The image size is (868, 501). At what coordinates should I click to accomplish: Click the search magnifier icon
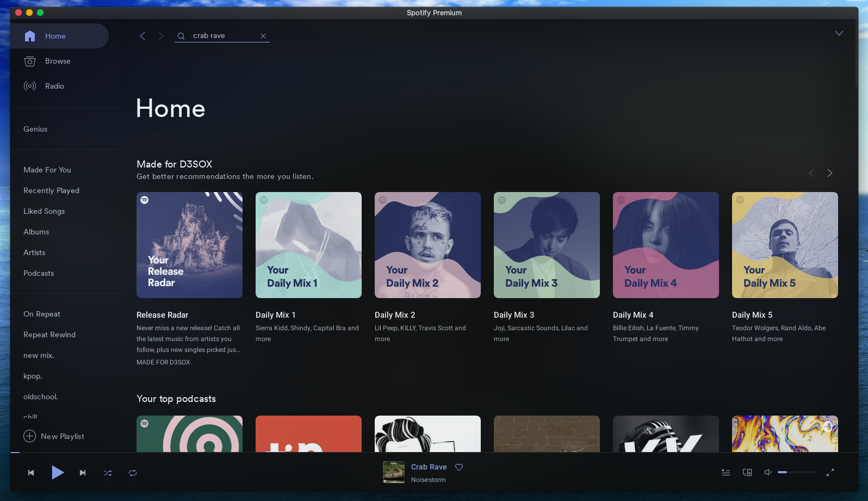(x=181, y=36)
